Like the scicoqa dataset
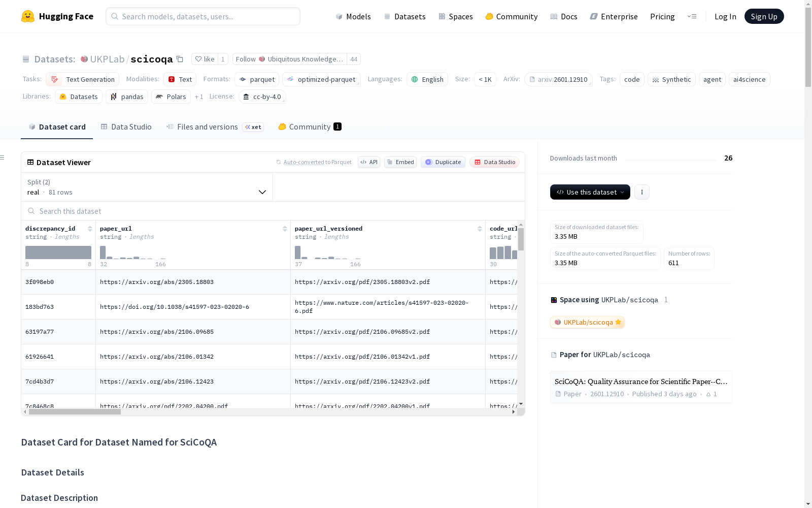This screenshot has width=812, height=508. 205,59
